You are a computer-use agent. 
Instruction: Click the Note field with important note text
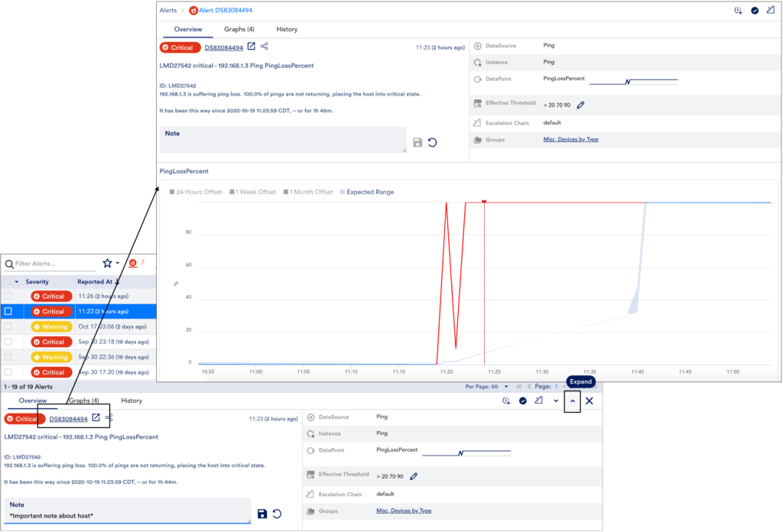pos(128,511)
